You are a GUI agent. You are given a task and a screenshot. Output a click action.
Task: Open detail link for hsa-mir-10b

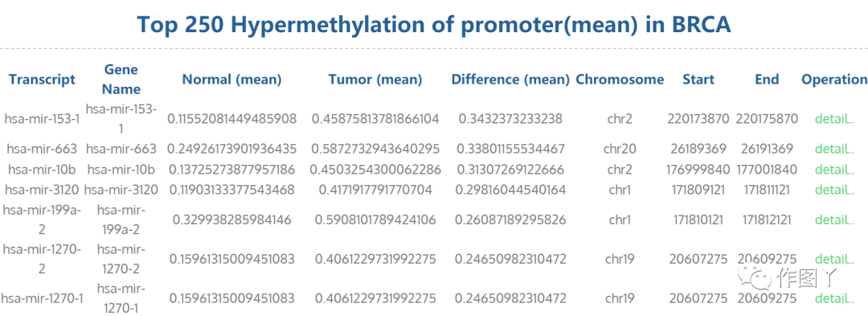coord(834,170)
